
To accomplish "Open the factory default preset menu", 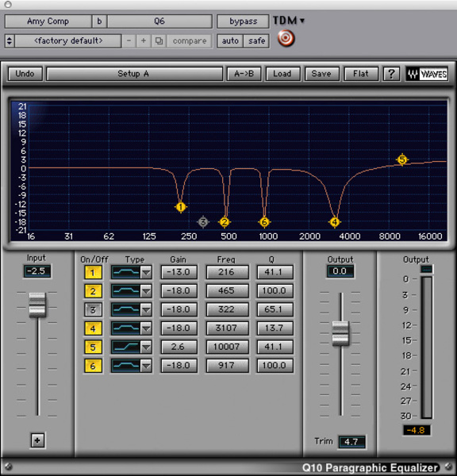I will coord(68,40).
